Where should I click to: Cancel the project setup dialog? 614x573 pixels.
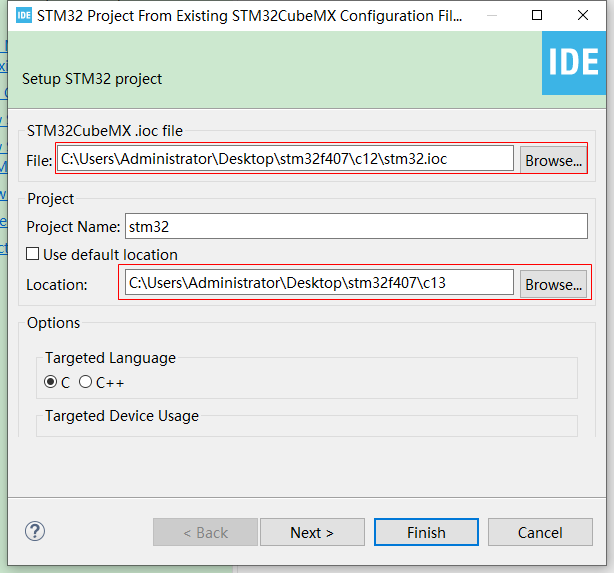(x=540, y=532)
